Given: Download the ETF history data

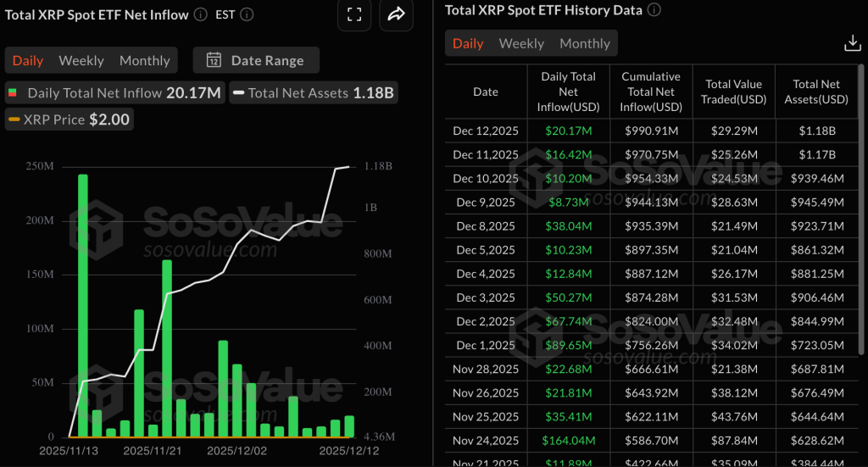Looking at the screenshot, I should click(853, 43).
